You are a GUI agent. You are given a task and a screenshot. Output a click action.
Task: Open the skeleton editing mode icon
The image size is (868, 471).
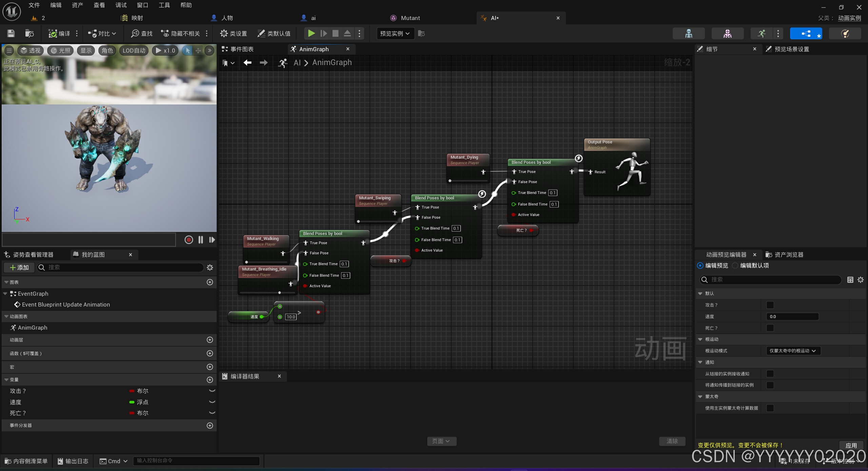pyautogui.click(x=689, y=33)
